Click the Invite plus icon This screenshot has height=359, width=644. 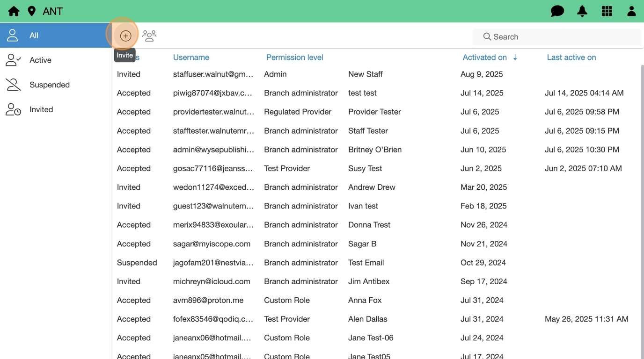(125, 36)
